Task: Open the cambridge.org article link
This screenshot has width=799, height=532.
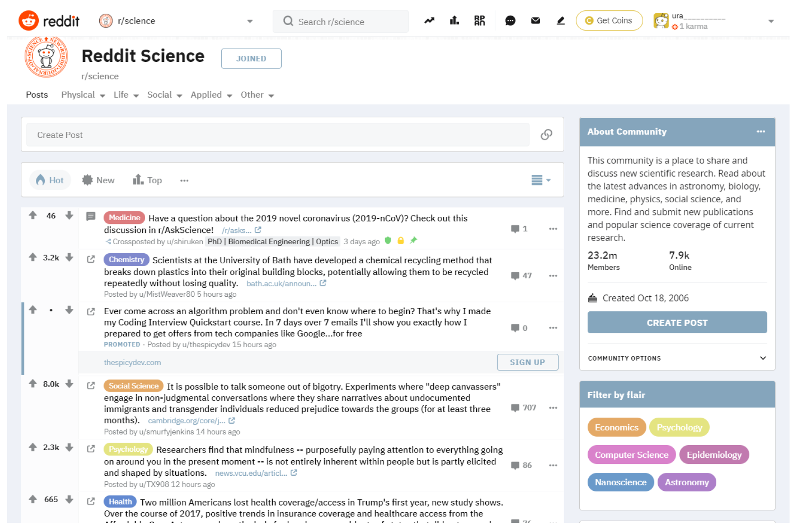Action: tap(191, 420)
